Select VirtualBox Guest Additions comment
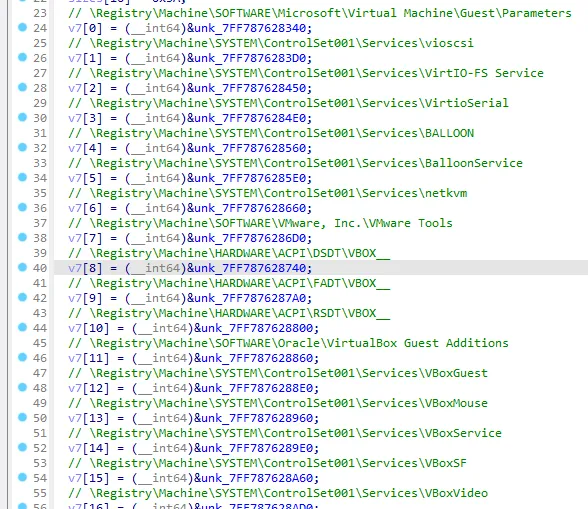 tap(288, 343)
